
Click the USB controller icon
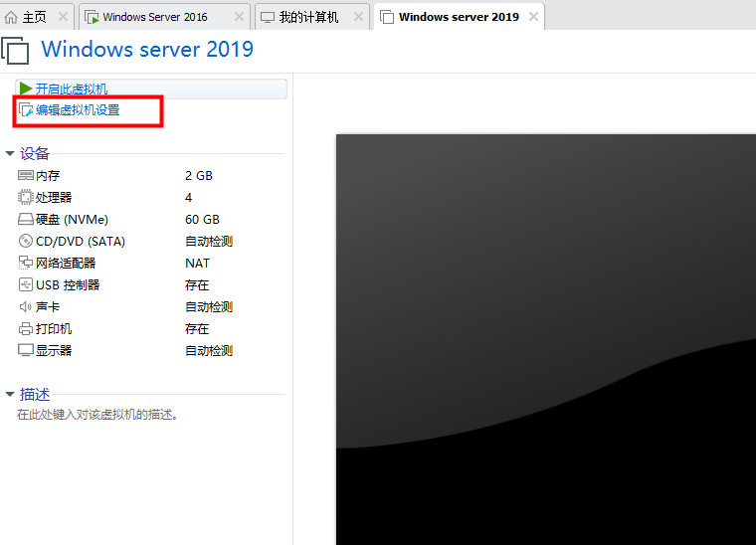(26, 284)
